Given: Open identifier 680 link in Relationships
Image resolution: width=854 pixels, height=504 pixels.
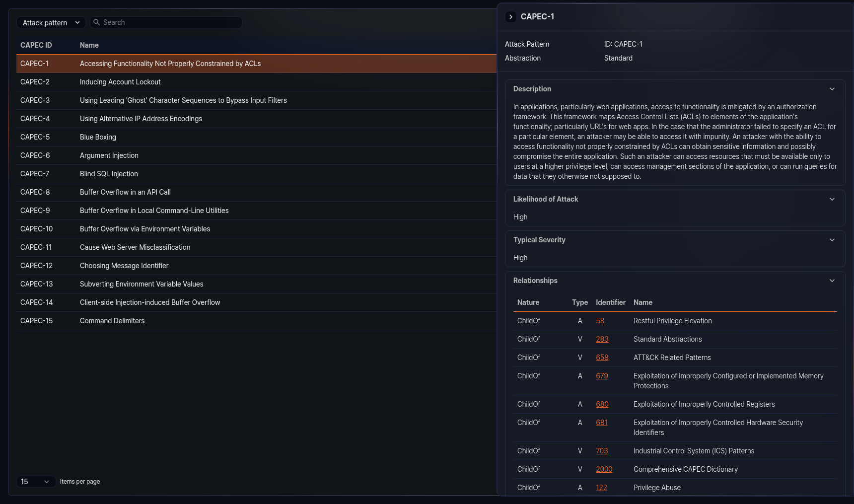Looking at the screenshot, I should pyautogui.click(x=602, y=404).
